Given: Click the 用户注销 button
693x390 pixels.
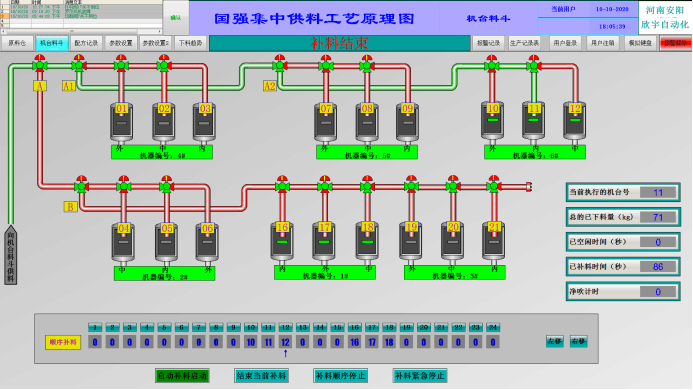Looking at the screenshot, I should pos(603,43).
